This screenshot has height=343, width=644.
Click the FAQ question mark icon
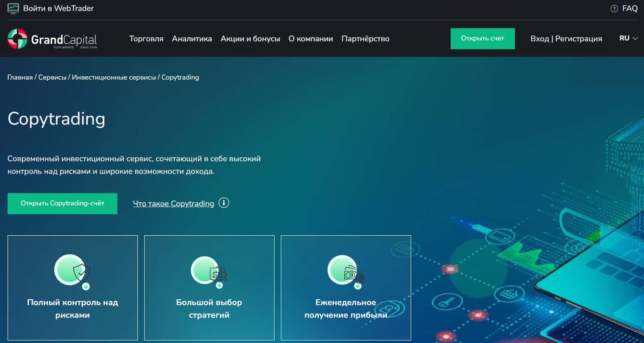pos(614,8)
